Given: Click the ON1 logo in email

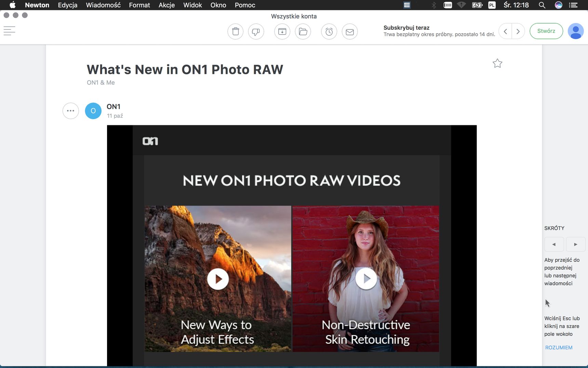Looking at the screenshot, I should tap(150, 141).
